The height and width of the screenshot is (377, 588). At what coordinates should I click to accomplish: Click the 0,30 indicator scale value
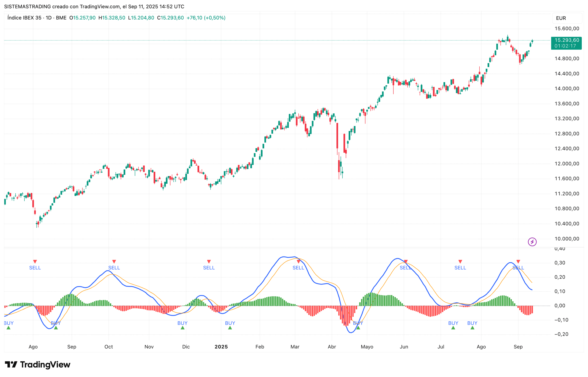560,263
